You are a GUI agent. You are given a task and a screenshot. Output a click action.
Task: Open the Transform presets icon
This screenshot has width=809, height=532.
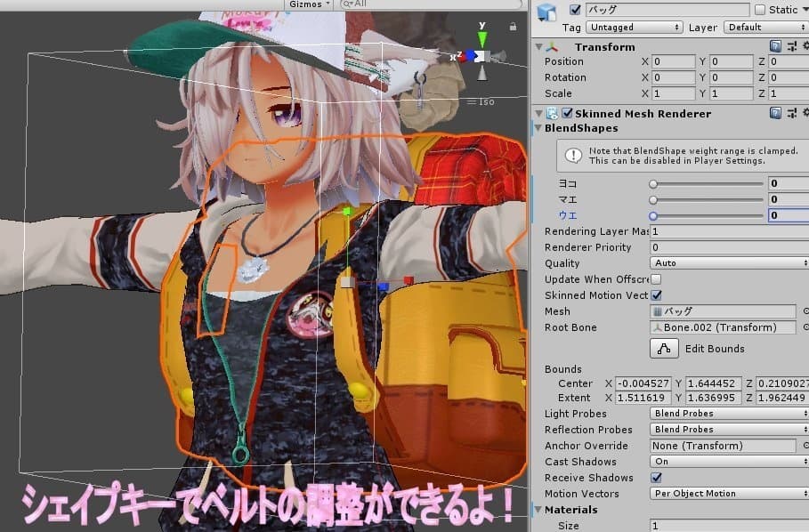pos(790,43)
